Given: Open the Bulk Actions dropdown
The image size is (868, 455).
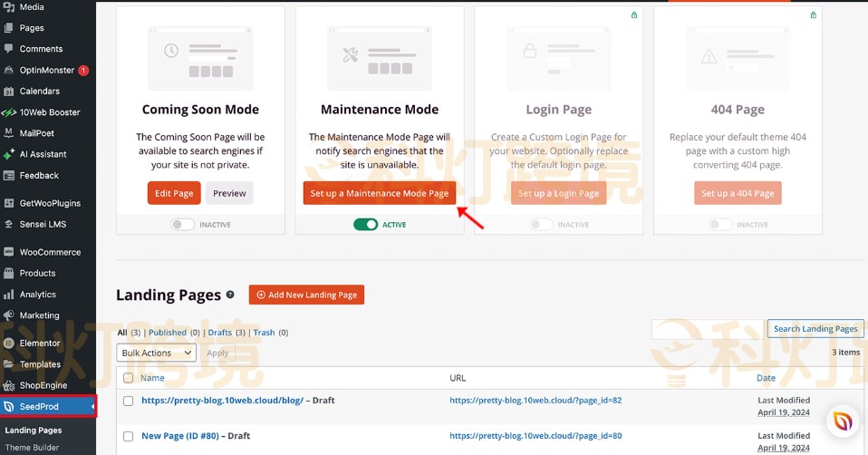Looking at the screenshot, I should [156, 353].
